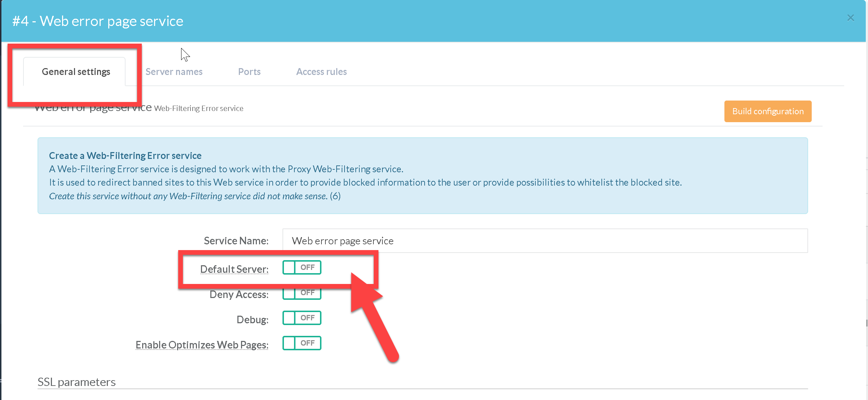Viewport: 868px width, 400px height.
Task: Toggle the Debug switch
Action: tap(302, 318)
